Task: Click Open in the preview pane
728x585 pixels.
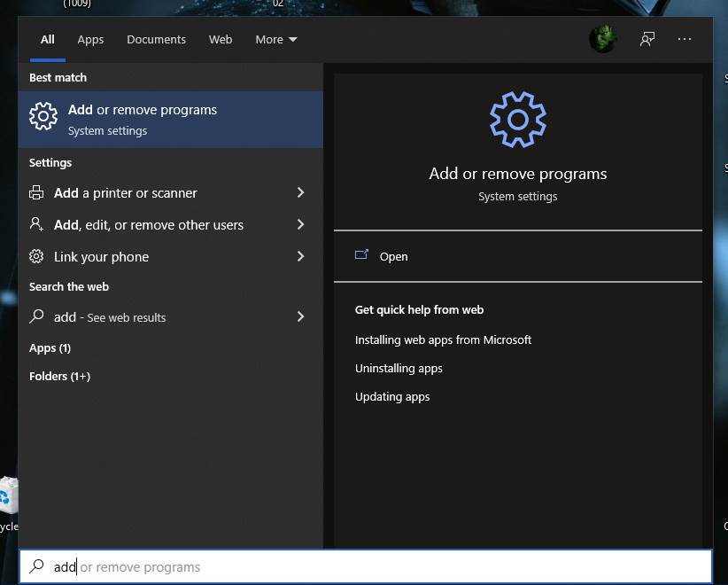Action: coord(393,257)
